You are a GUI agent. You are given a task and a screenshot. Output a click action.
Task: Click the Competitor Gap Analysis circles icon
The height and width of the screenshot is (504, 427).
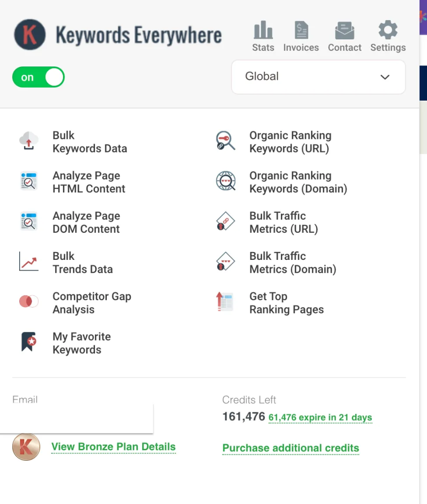pos(29,302)
